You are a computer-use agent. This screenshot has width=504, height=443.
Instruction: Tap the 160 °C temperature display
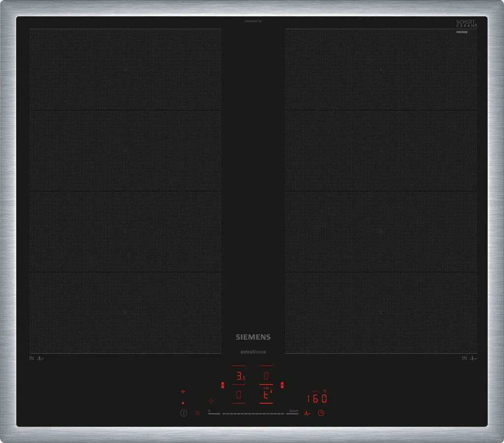tap(316, 398)
